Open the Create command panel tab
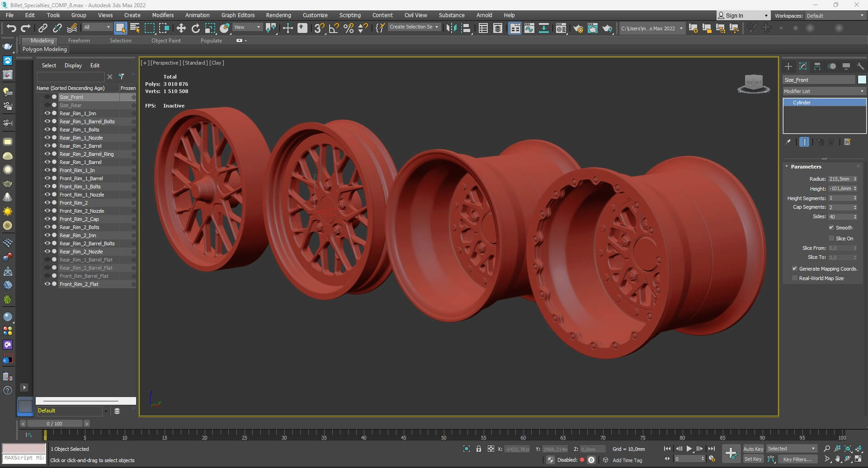The width and height of the screenshot is (868, 468). click(788, 66)
